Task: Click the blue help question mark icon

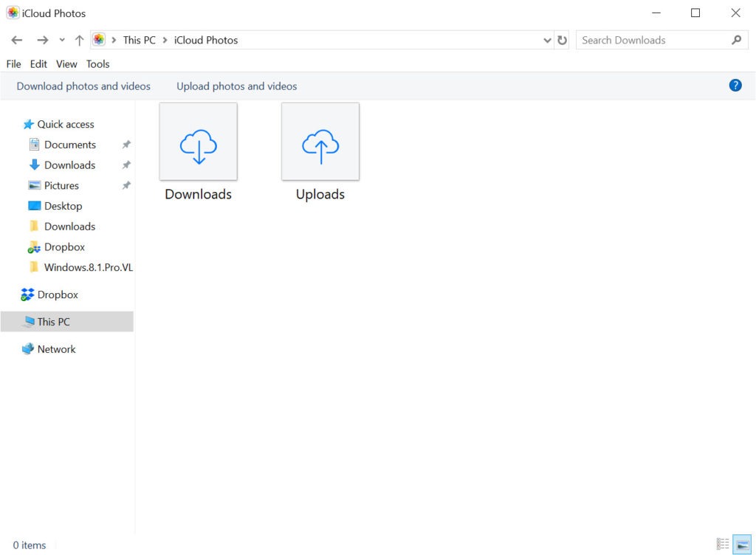Action: (x=735, y=86)
